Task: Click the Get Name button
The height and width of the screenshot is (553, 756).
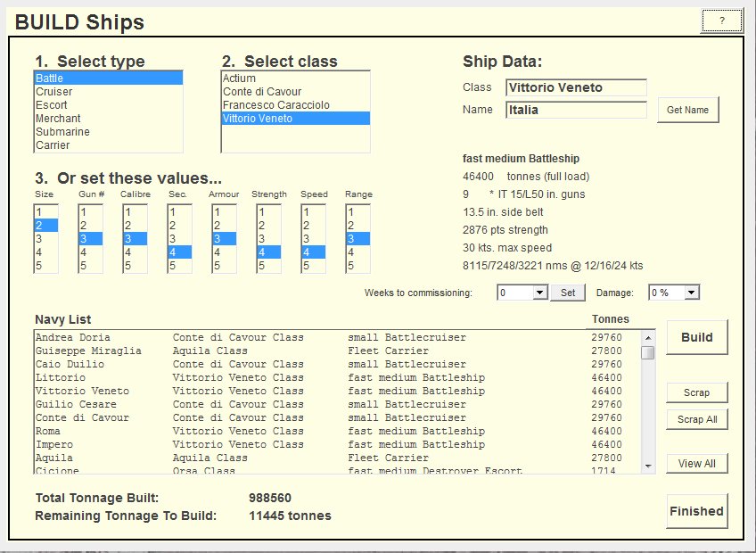Action: coord(687,110)
